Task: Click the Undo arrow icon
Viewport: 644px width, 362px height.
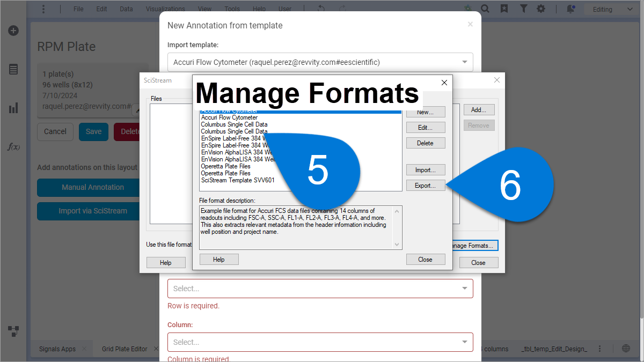Action: [x=321, y=9]
